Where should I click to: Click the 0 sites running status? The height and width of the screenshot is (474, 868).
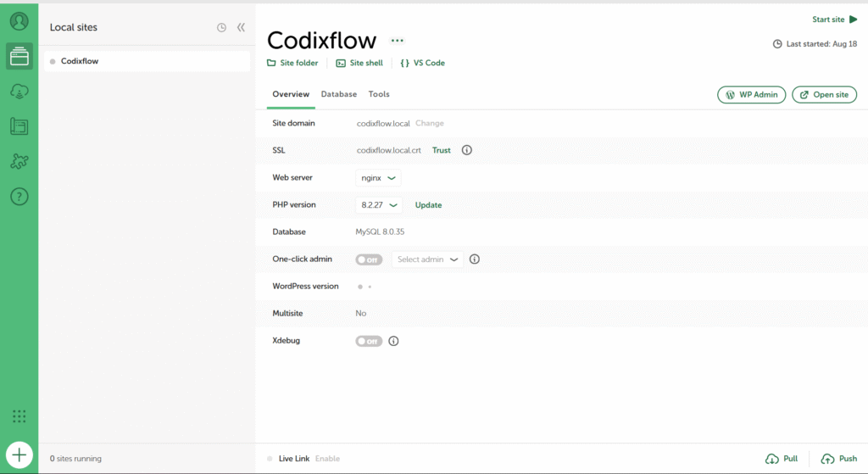[x=75, y=459]
